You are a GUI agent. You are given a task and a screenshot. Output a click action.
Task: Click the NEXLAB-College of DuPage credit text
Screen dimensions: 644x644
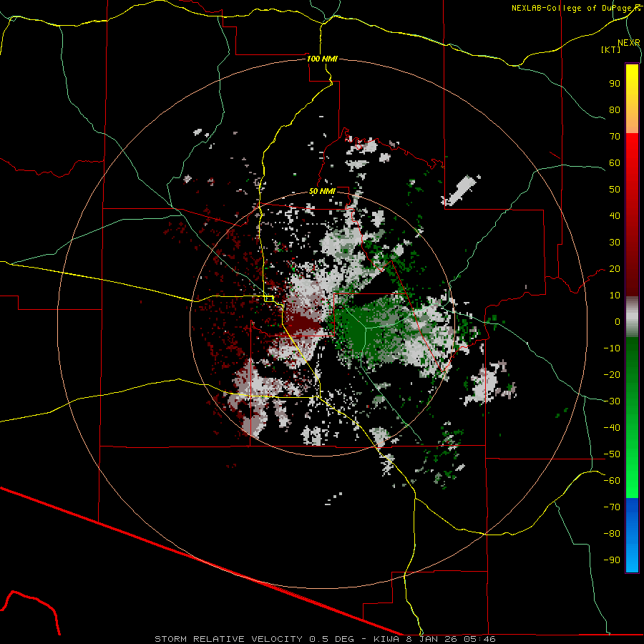point(572,8)
